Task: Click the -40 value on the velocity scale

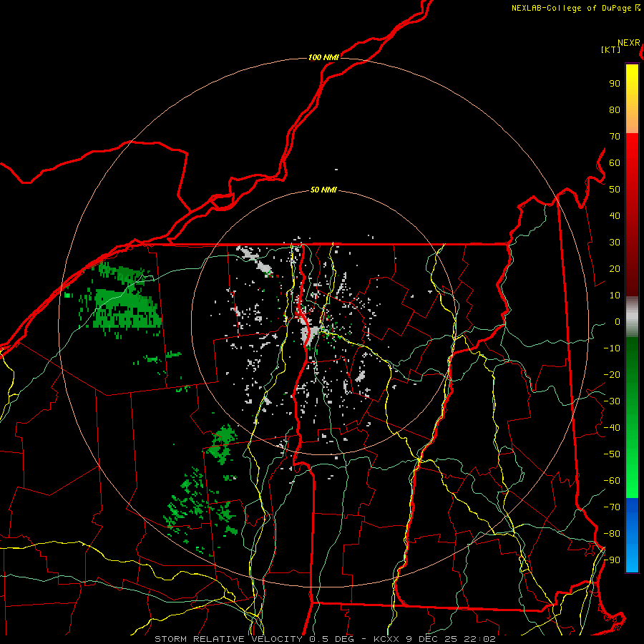Action: click(x=612, y=428)
